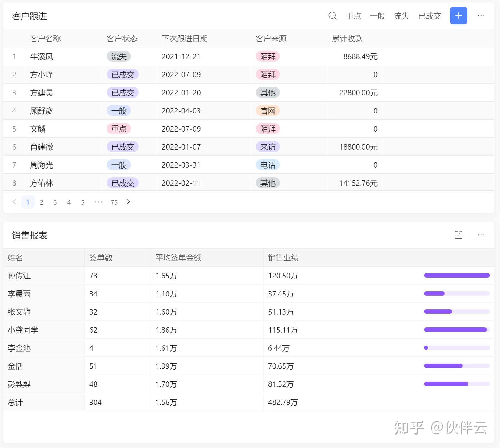Jump to page 5
Screen dimensions: 500x448
pyautogui.click(x=83, y=202)
